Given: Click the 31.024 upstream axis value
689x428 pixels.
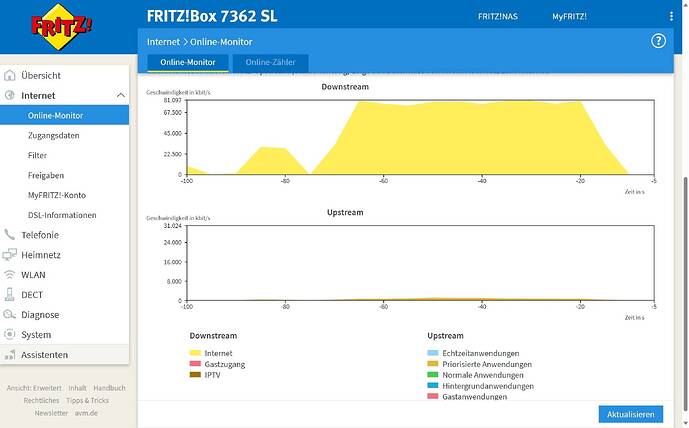Looking at the screenshot, I should [172, 226].
